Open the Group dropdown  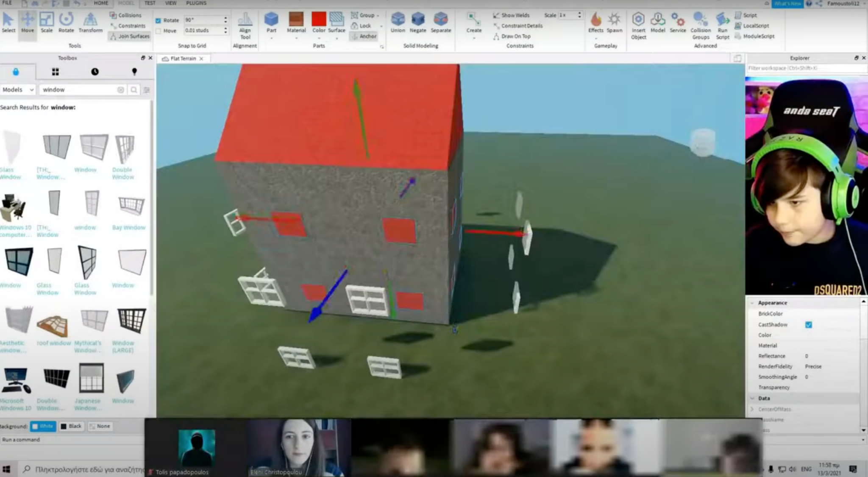365,15
